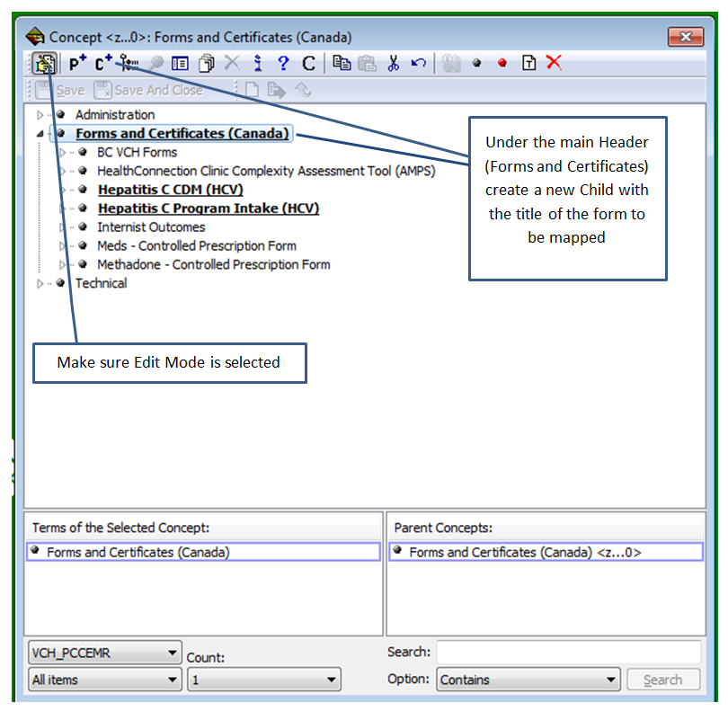Click the Search input field
The width and height of the screenshot is (728, 711).
pos(569,653)
